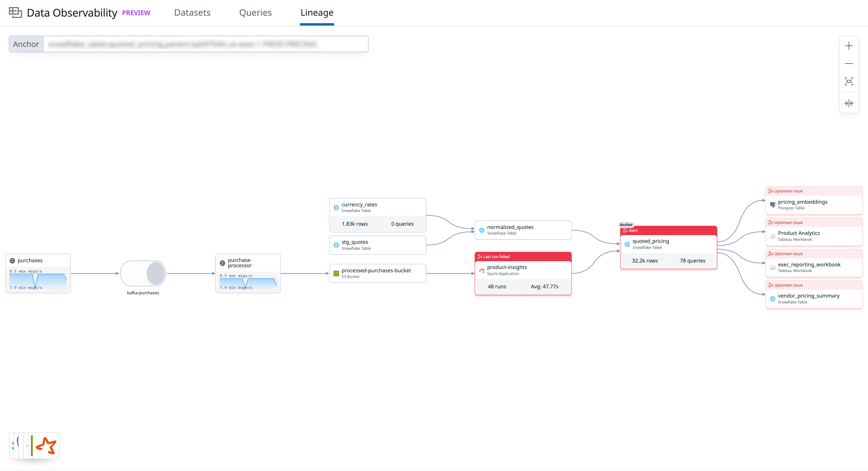
Task: Click the Snowflake icon on currency_rates node
Action: pyautogui.click(x=336, y=207)
